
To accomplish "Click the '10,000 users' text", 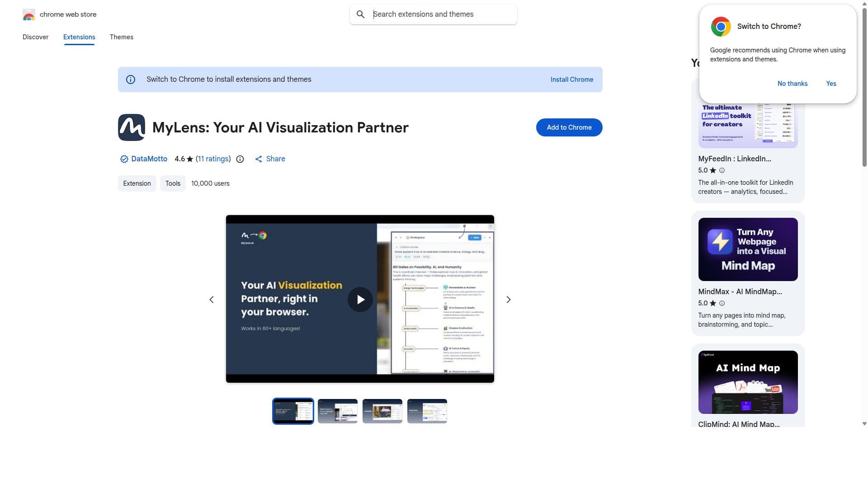I will [x=210, y=183].
